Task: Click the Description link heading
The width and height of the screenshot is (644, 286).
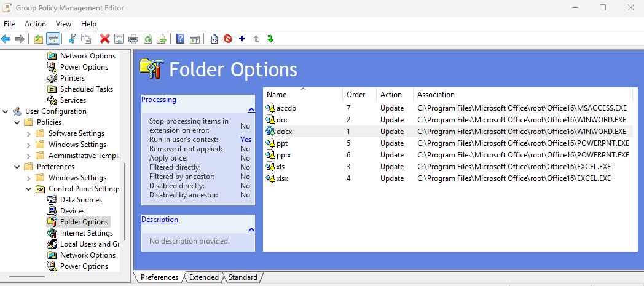Action: tap(160, 220)
